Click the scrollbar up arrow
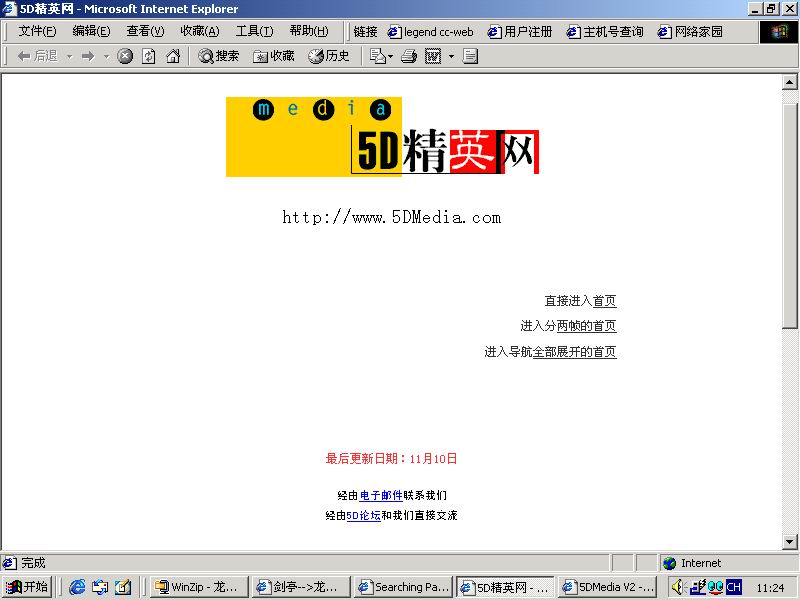This screenshot has width=800, height=600. [x=790, y=82]
